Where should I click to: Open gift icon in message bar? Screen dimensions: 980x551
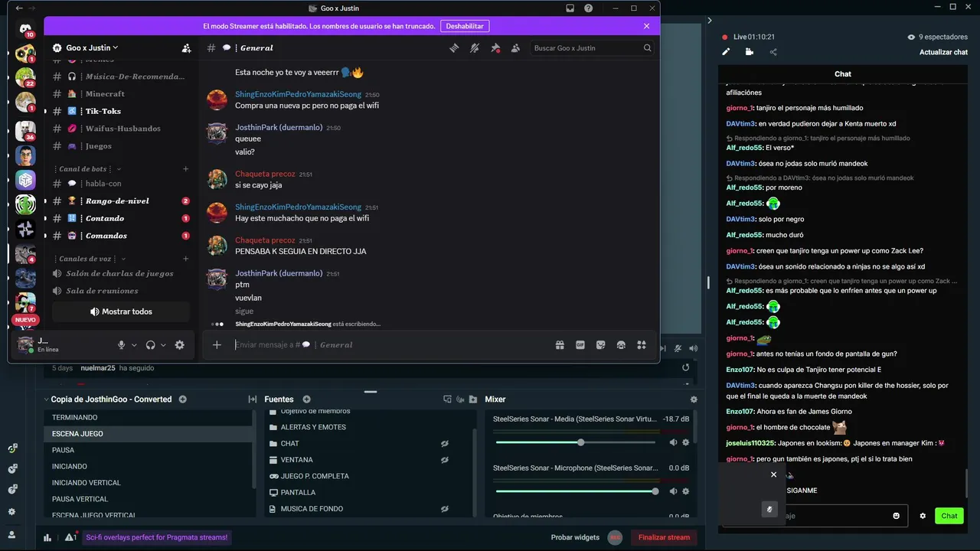tap(560, 345)
